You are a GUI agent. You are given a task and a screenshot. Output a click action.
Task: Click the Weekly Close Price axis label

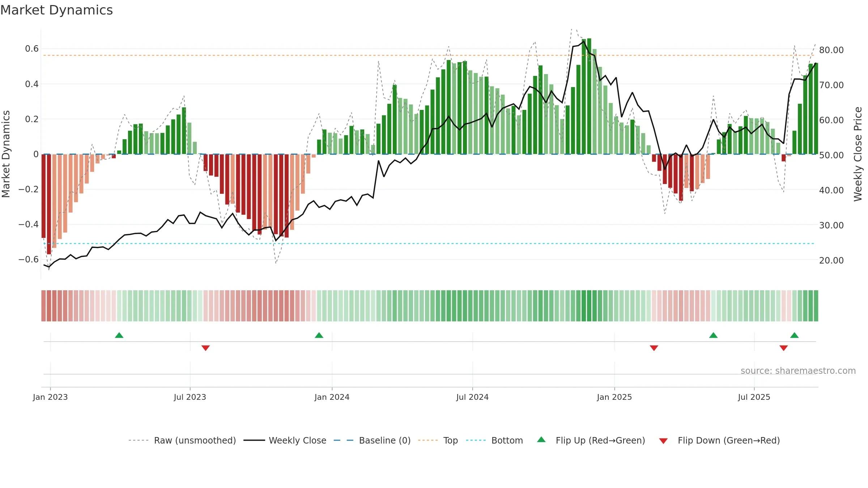tap(858, 154)
